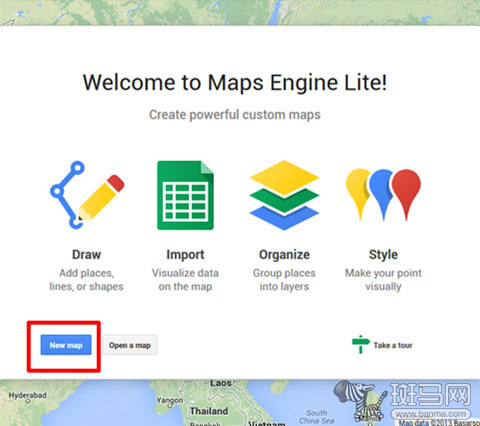Click the Organize heading text
This screenshot has height=426, width=480.
point(284,255)
